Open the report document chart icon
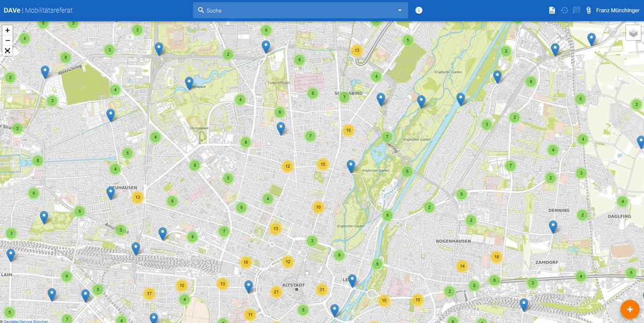The width and height of the screenshot is (644, 323). [552, 10]
